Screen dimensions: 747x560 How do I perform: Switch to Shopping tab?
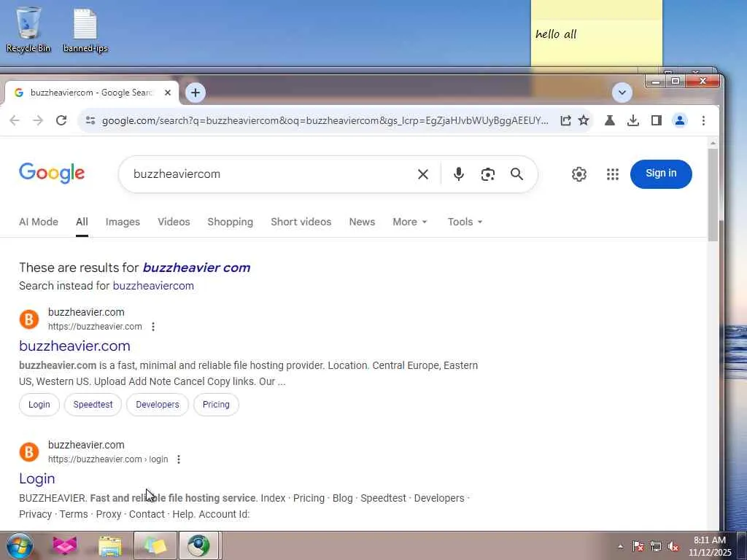pos(230,222)
